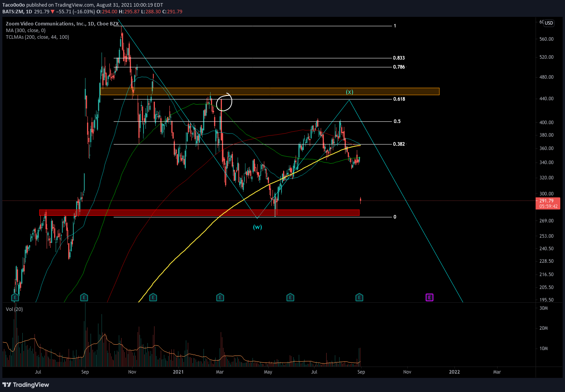
Task: Click the 560.00 price axis label
Action: [x=547, y=39]
